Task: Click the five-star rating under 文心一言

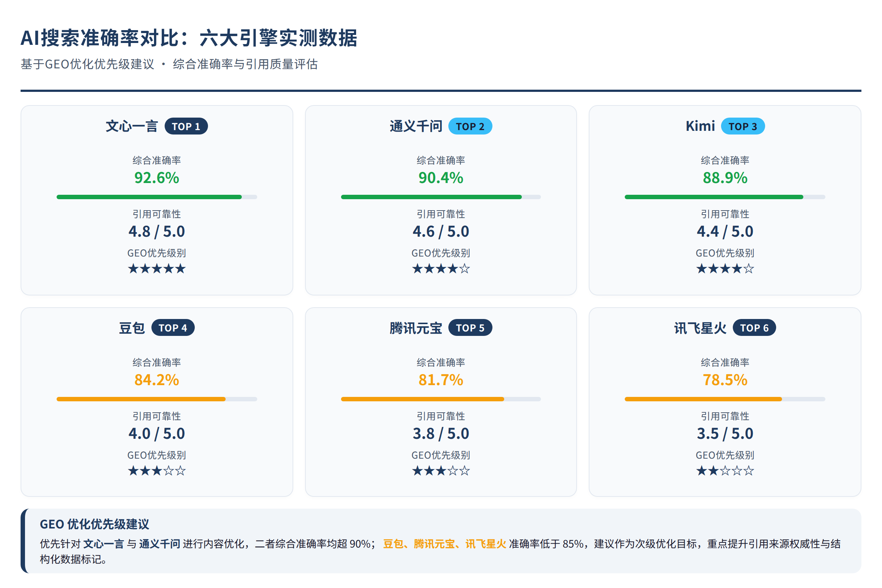Action: click(157, 269)
